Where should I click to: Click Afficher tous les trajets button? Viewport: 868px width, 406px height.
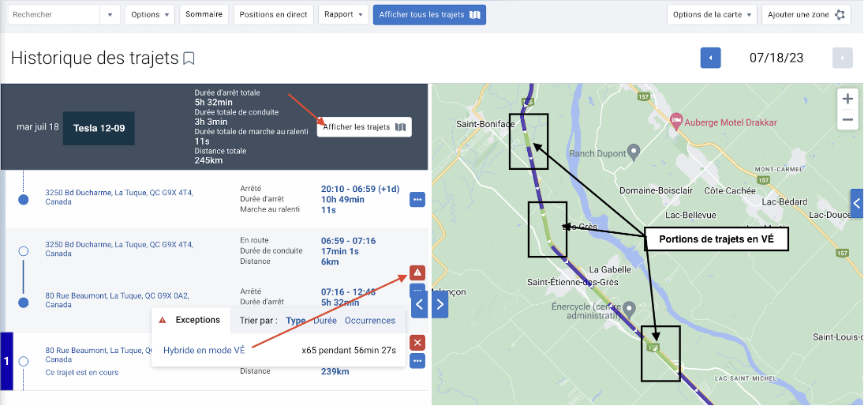click(429, 15)
